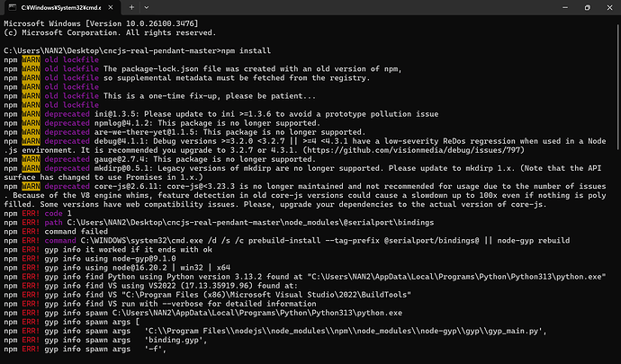
Task: Select the C:\Windows\System32\cmd.exe tab
Action: pyautogui.click(x=61, y=7)
